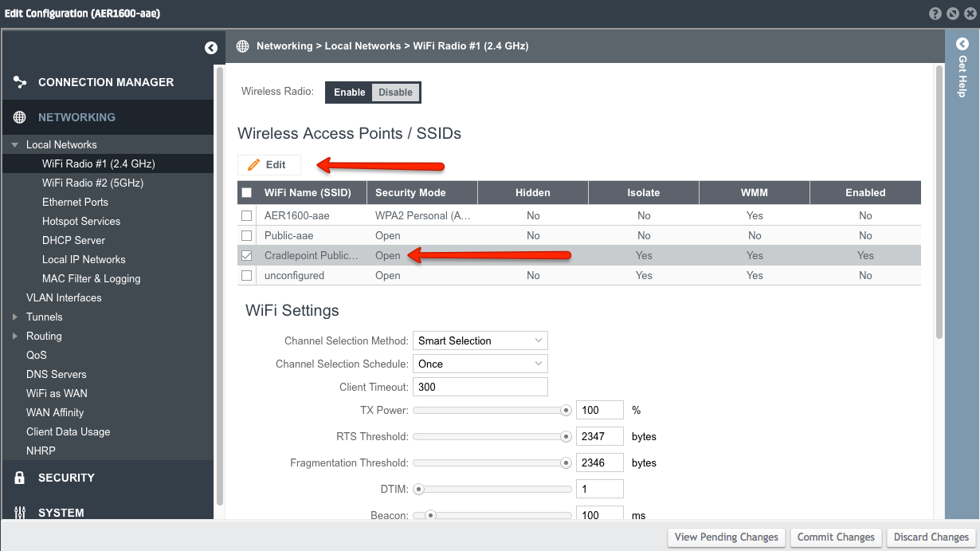Open SECURITY section
The image size is (980, 551).
click(108, 478)
